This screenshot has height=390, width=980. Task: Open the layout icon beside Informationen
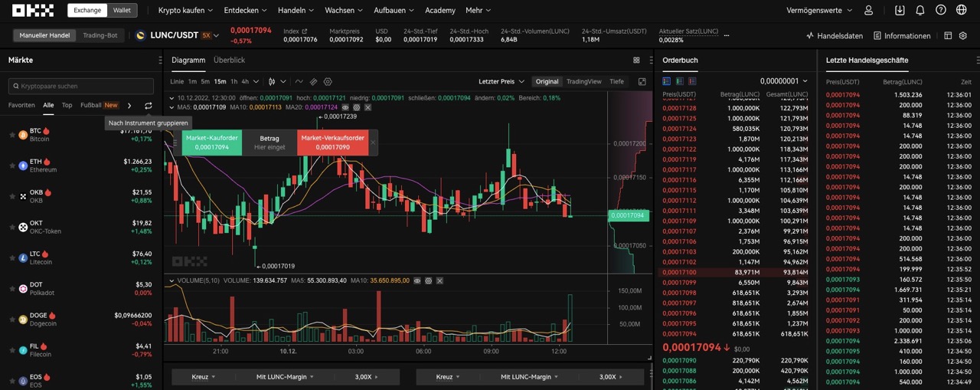tap(948, 36)
